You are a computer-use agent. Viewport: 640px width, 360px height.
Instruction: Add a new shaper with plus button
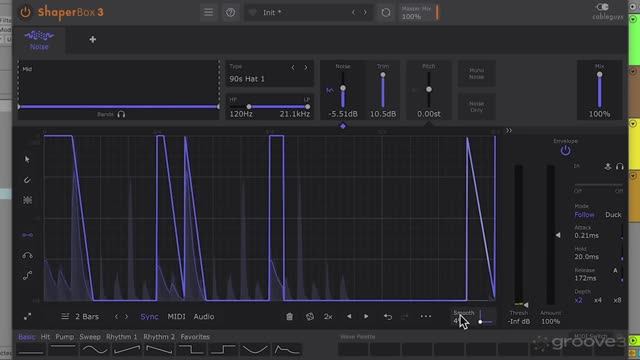tap(93, 40)
